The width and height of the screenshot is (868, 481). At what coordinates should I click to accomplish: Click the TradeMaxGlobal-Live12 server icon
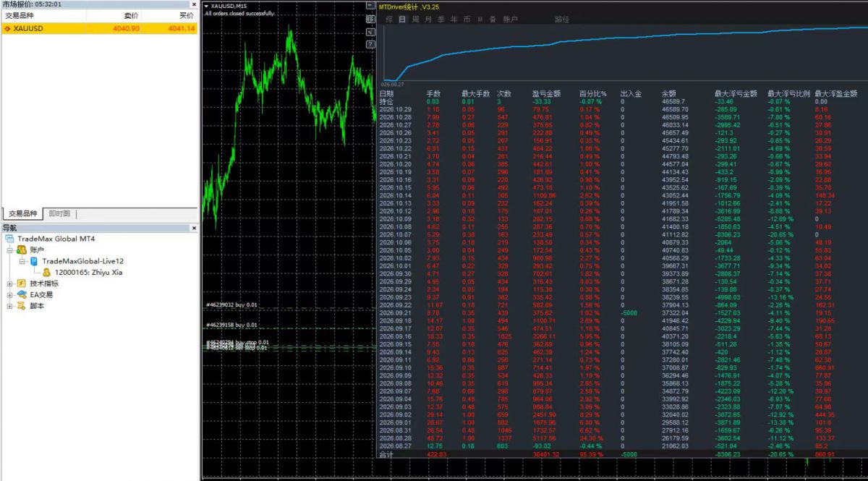coord(34,261)
